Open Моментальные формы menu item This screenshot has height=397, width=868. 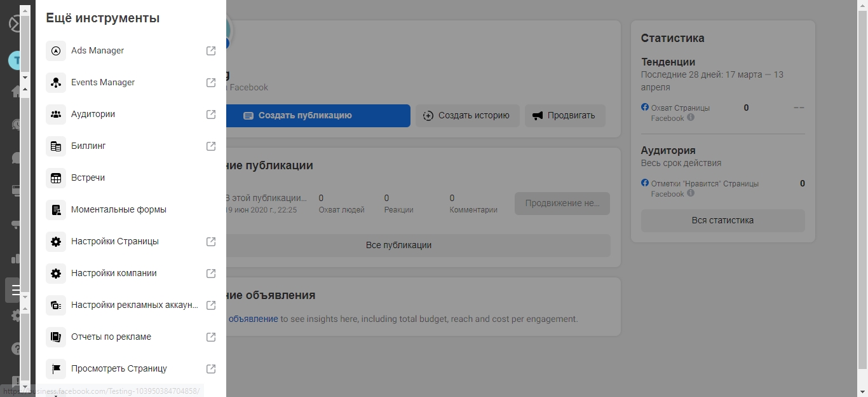119,210
